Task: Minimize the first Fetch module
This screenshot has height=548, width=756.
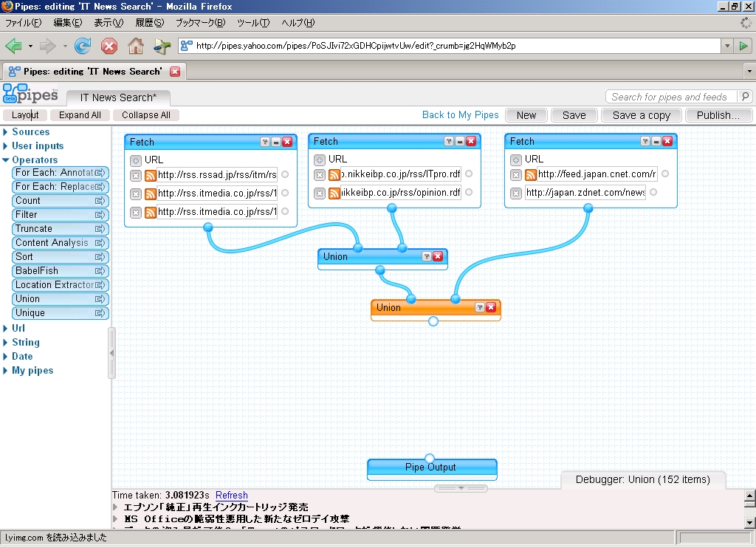Action: click(x=276, y=142)
